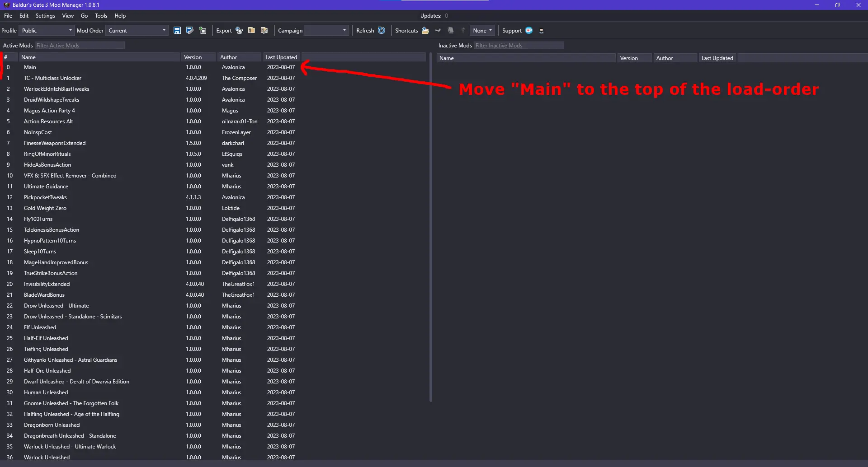
Task: Click the Export to archive icon
Action: [252, 30]
